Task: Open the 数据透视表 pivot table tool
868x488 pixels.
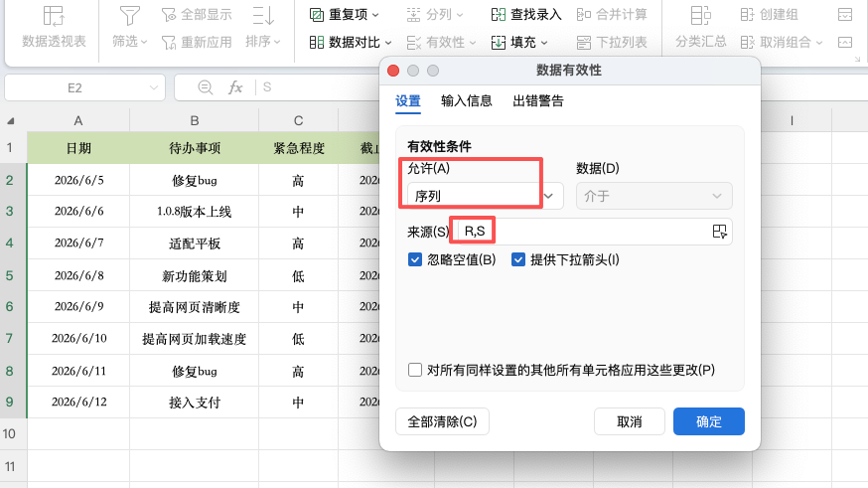Action: tap(54, 27)
